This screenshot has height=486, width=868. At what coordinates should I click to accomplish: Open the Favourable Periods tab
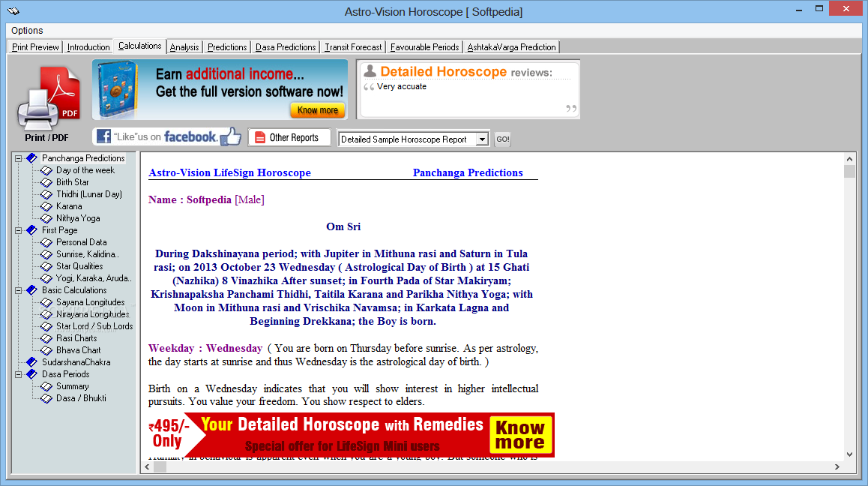pos(424,47)
